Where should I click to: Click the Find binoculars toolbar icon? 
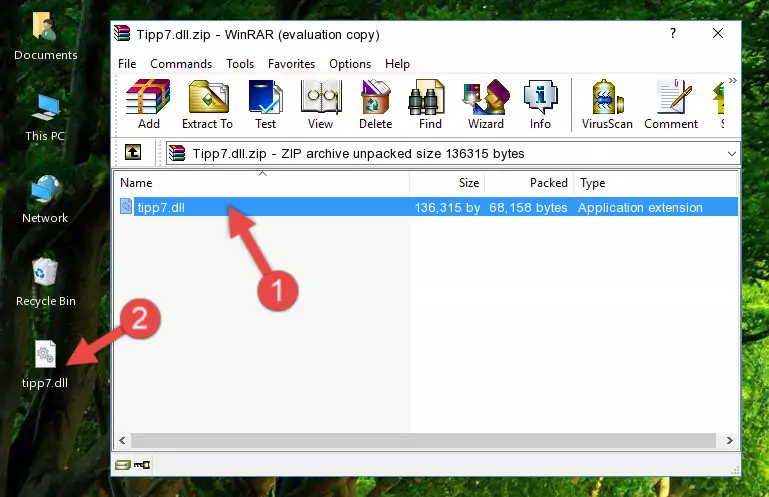coord(430,104)
